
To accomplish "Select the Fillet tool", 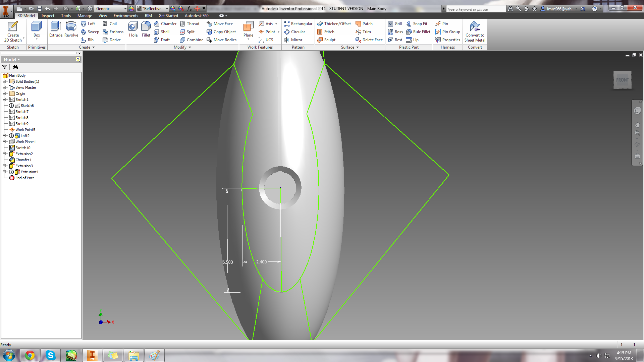I will coord(146,29).
